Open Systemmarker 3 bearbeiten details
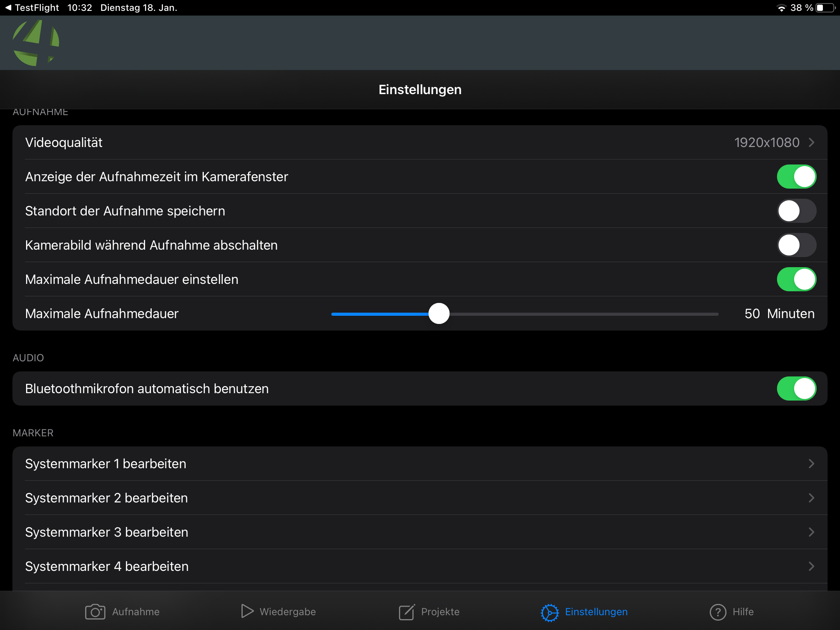Image resolution: width=840 pixels, height=630 pixels. (x=420, y=532)
